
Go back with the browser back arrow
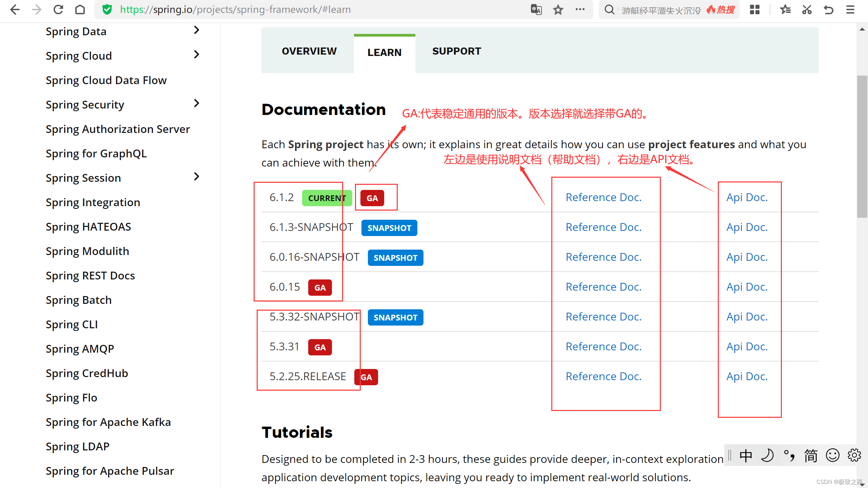click(15, 9)
